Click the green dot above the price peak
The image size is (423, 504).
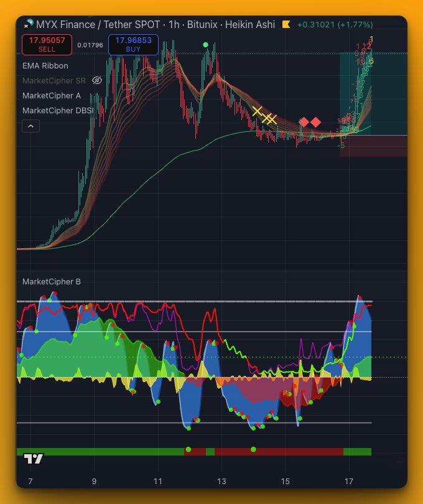tap(206, 45)
